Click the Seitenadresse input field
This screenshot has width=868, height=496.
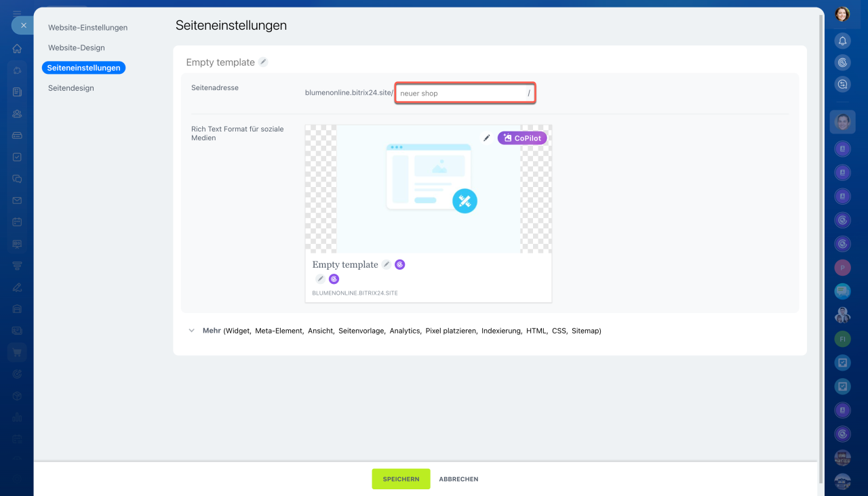pos(461,94)
